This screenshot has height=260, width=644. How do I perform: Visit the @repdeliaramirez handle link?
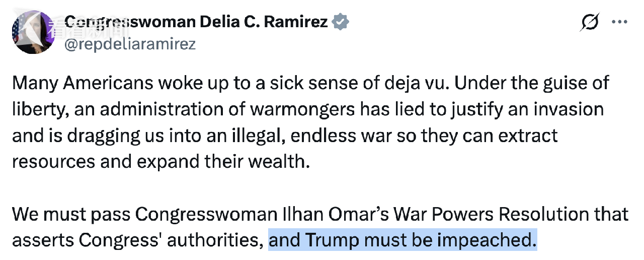[x=130, y=44]
